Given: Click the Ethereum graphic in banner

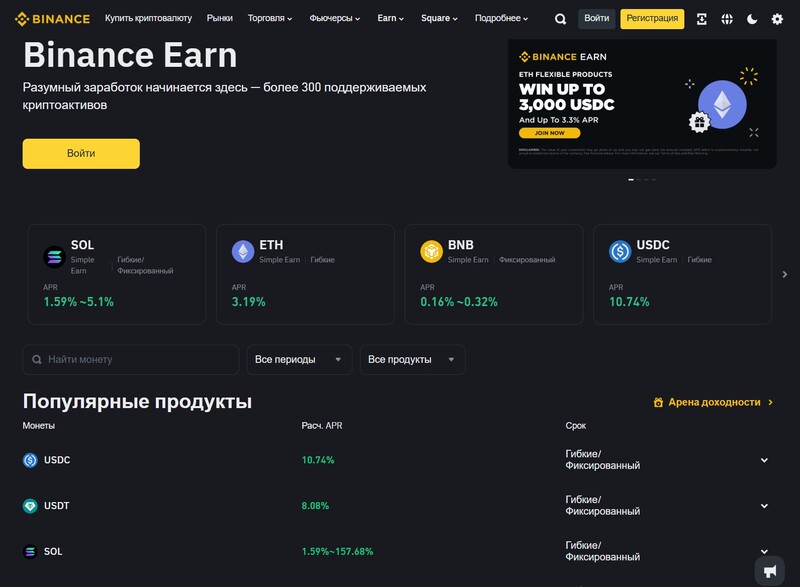Looking at the screenshot, I should tap(722, 105).
